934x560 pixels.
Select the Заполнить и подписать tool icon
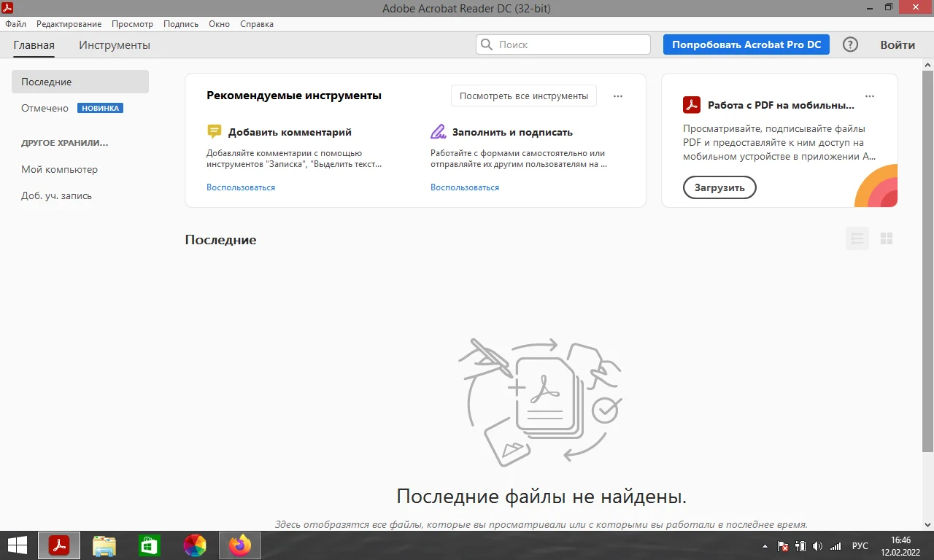(438, 131)
